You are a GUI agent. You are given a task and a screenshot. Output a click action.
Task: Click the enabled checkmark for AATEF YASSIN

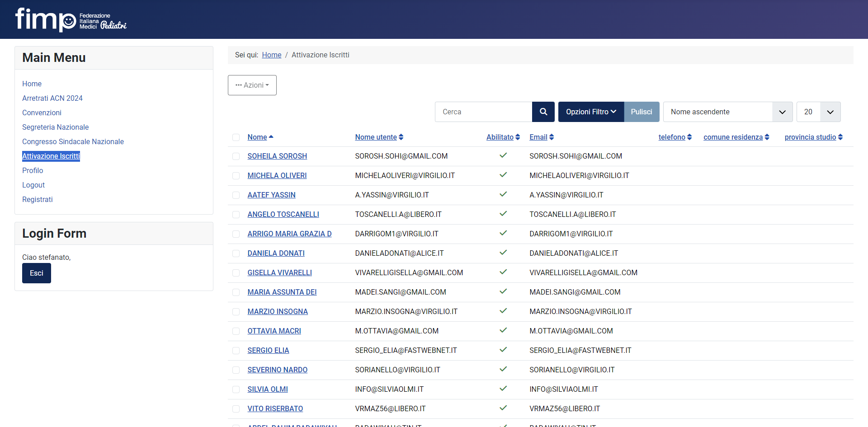(x=503, y=194)
